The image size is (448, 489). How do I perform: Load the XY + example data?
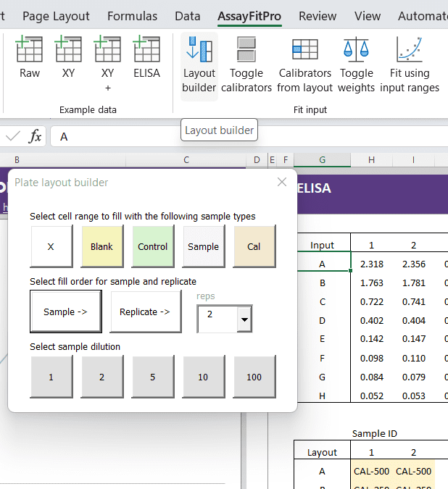point(107,64)
